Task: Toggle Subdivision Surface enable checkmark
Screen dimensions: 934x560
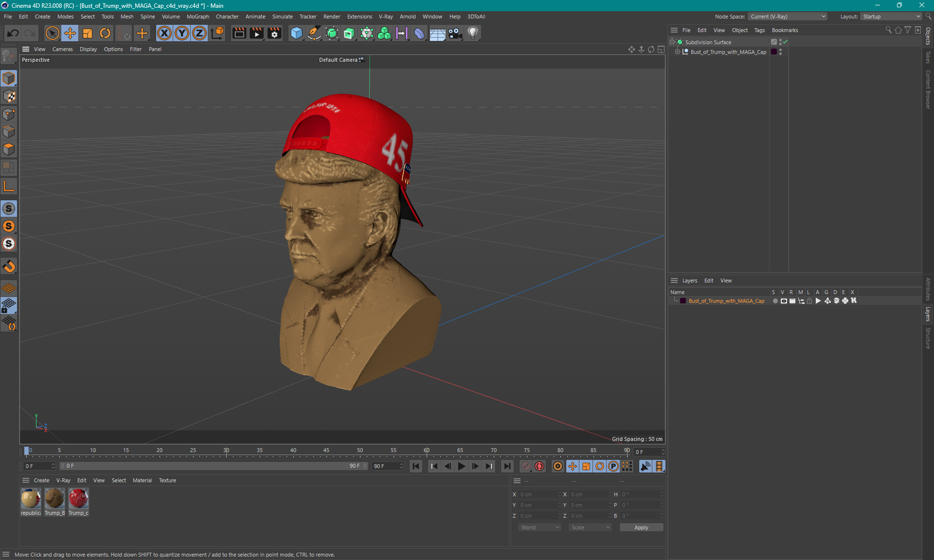Action: click(x=785, y=42)
